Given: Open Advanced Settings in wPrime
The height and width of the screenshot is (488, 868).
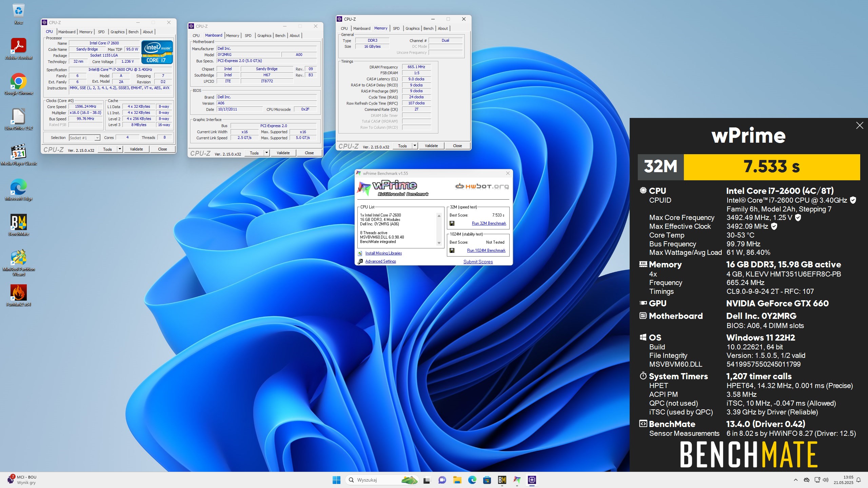Looking at the screenshot, I should click(380, 261).
